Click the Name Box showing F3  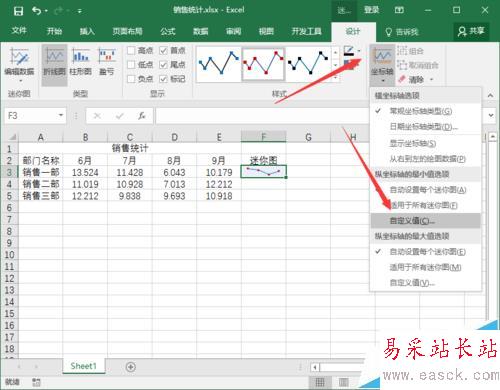pyautogui.click(x=31, y=116)
